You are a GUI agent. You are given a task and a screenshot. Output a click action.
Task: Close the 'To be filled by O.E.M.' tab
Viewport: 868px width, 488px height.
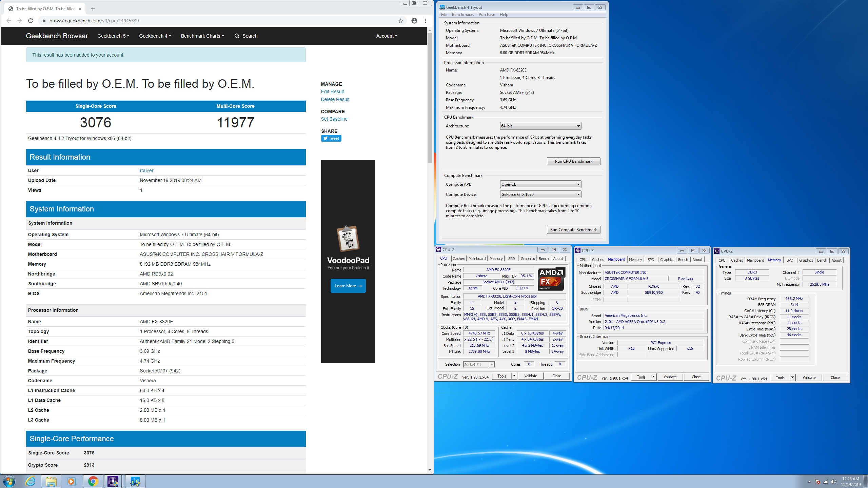coord(80,9)
